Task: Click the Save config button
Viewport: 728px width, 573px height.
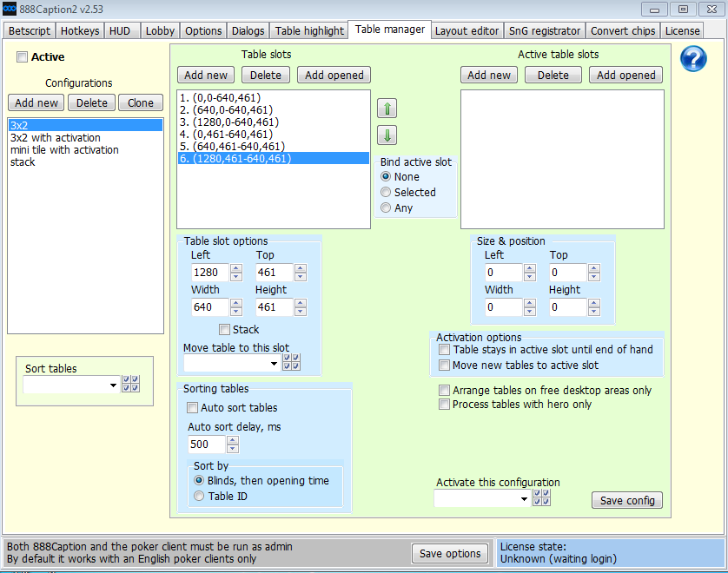Action: pyautogui.click(x=626, y=500)
